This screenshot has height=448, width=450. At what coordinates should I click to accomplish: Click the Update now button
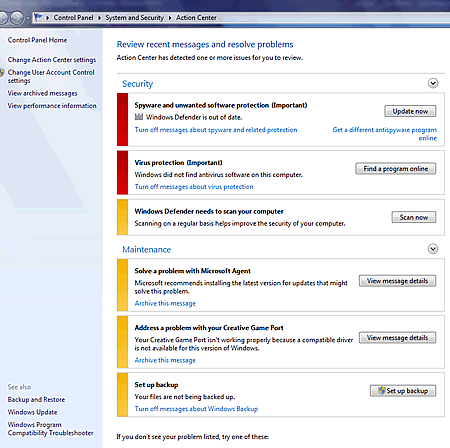click(410, 111)
